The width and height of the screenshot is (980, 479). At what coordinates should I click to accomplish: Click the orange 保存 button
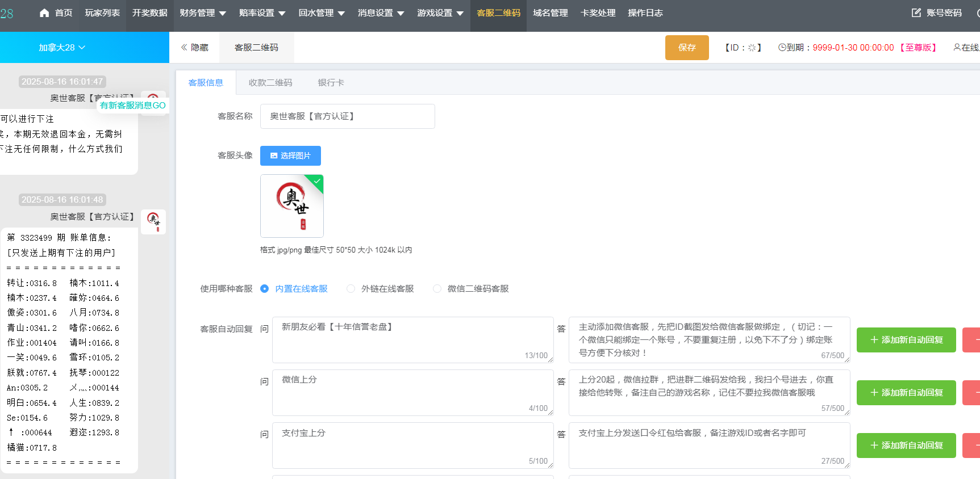tap(687, 48)
